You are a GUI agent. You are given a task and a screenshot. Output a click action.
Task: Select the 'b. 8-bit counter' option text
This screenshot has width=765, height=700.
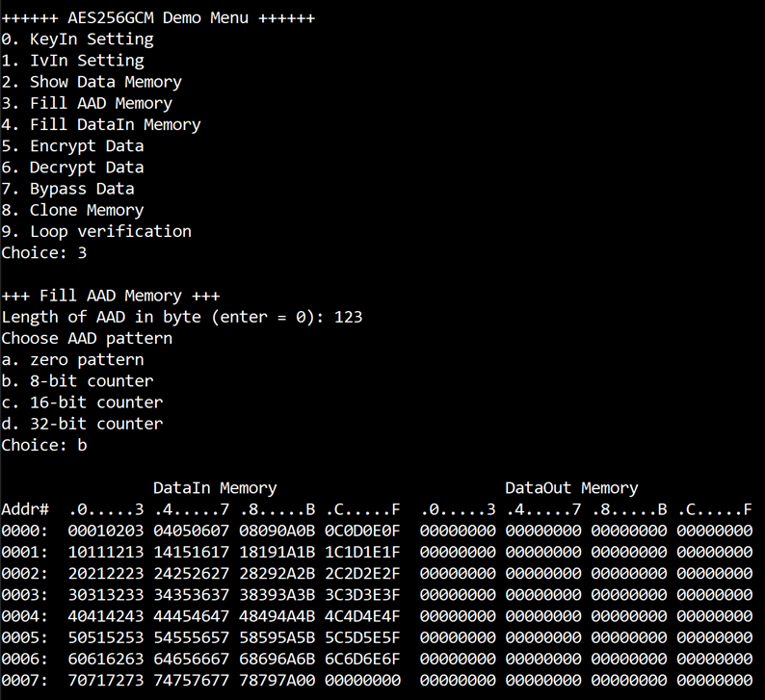(78, 381)
